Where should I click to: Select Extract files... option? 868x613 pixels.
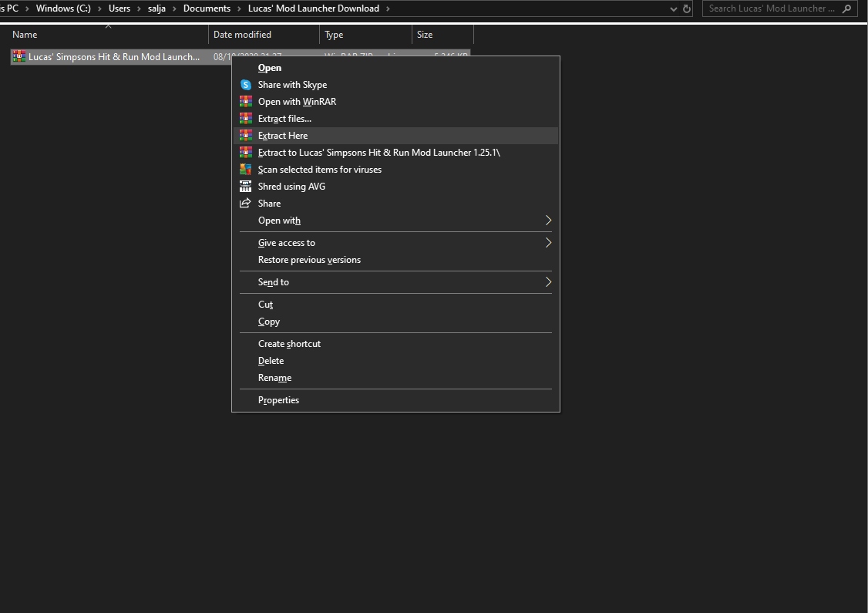click(x=395, y=119)
